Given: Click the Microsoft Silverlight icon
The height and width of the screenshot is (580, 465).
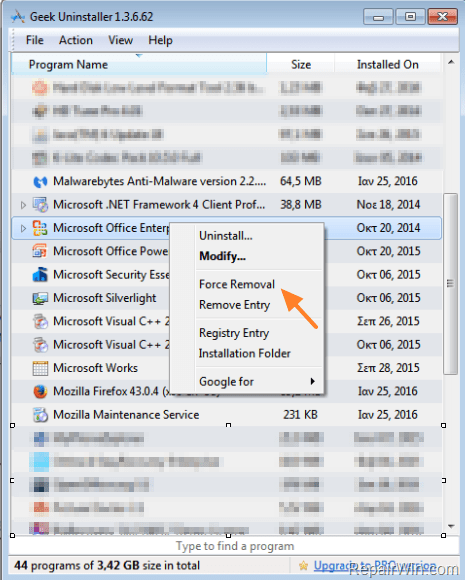Looking at the screenshot, I should (40, 298).
